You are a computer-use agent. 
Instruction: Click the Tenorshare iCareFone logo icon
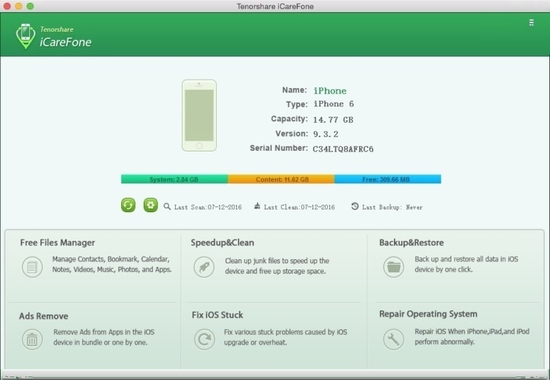(26, 36)
